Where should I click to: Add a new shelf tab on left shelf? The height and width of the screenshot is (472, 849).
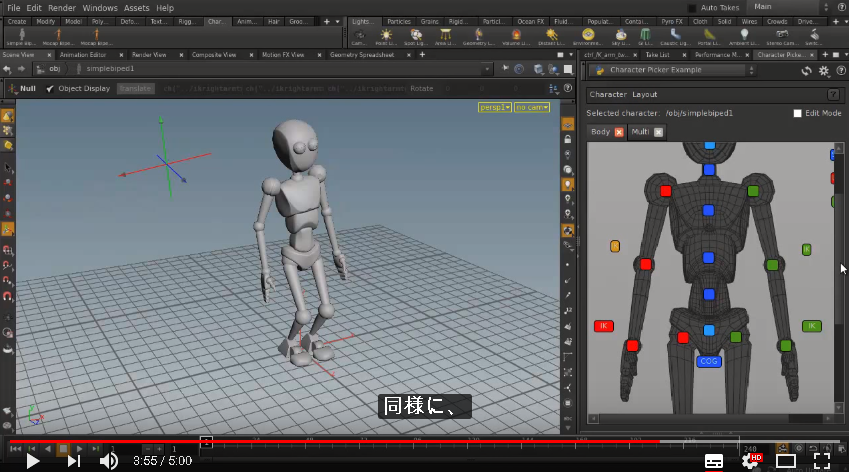[x=326, y=22]
